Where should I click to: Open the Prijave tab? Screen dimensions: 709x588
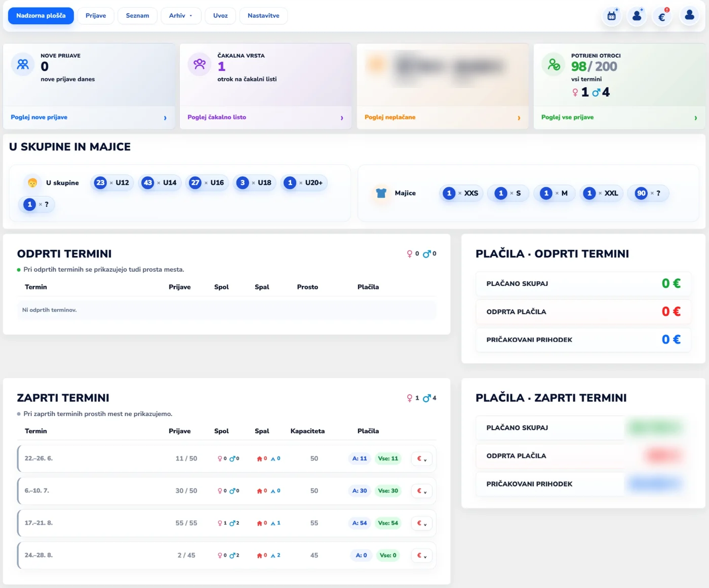pos(96,16)
